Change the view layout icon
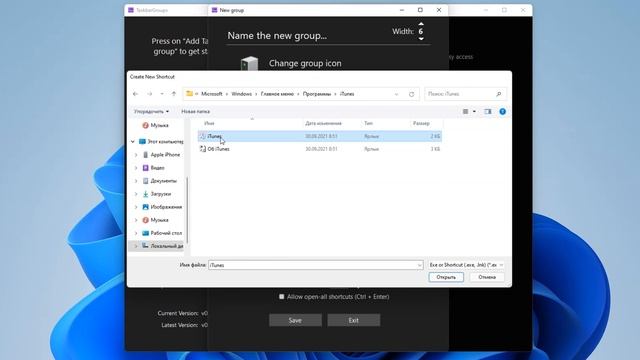This screenshot has height=360, width=640. point(465,111)
